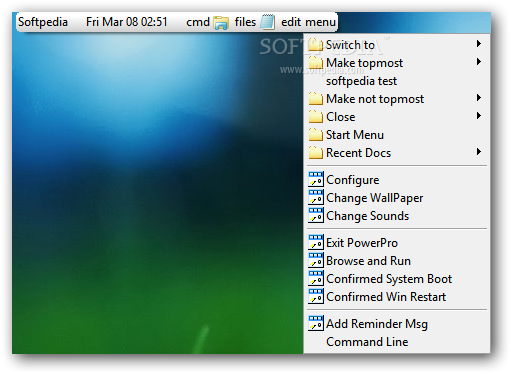Click the folder icon beside Recent Docs
The height and width of the screenshot is (374, 511).
click(x=316, y=153)
